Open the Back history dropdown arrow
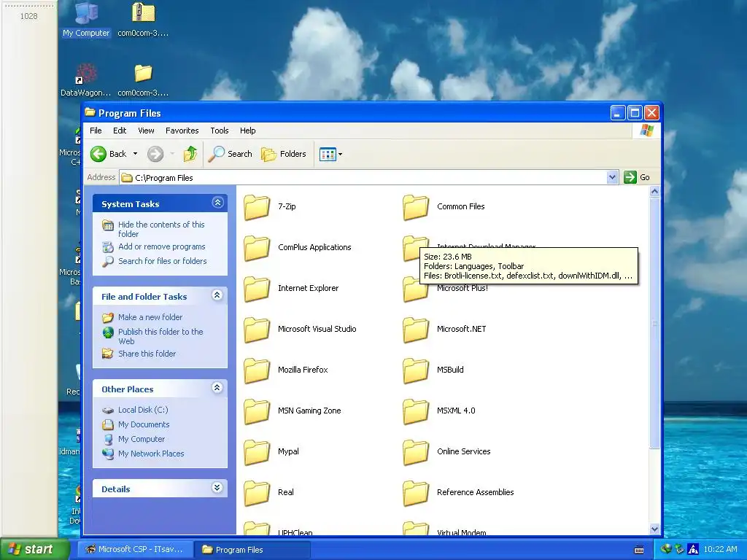747x560 pixels. pos(135,154)
